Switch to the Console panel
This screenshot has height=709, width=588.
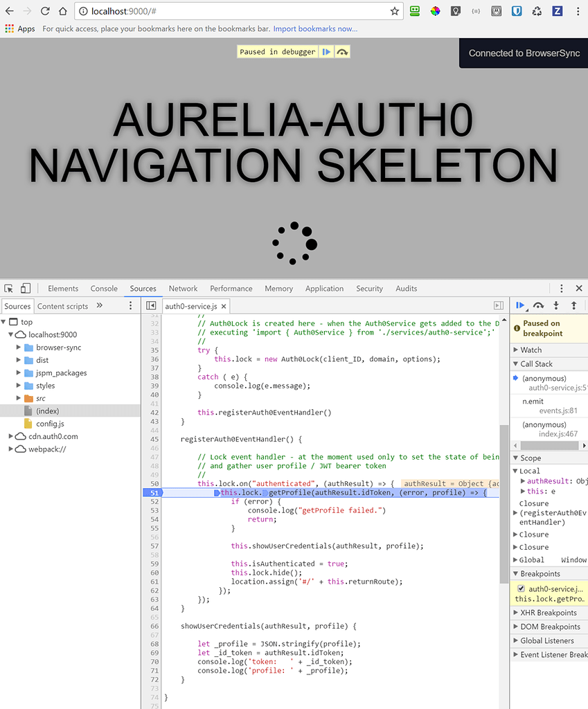[x=104, y=288]
